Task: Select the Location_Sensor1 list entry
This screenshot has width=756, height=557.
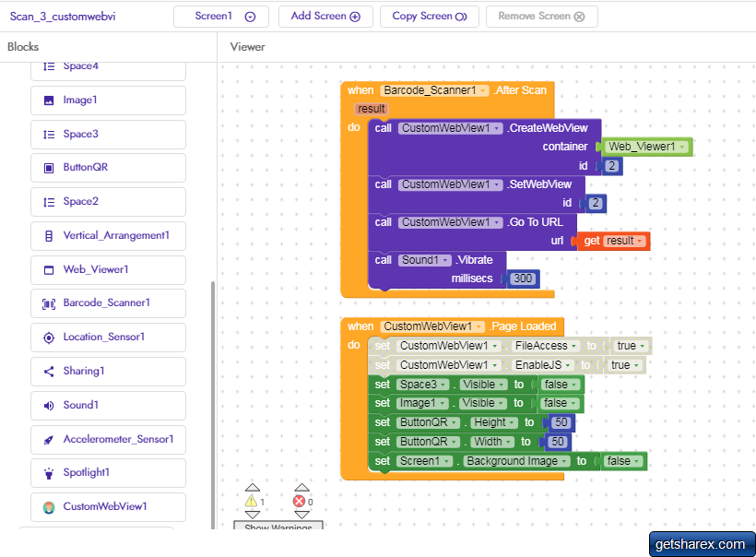Action: coord(108,338)
